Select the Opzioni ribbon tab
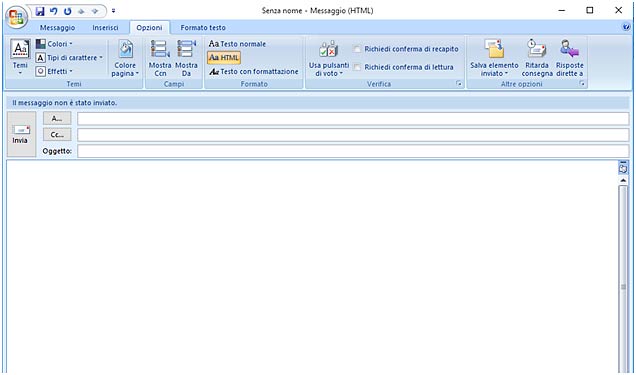The height and width of the screenshot is (375, 636). click(x=149, y=28)
